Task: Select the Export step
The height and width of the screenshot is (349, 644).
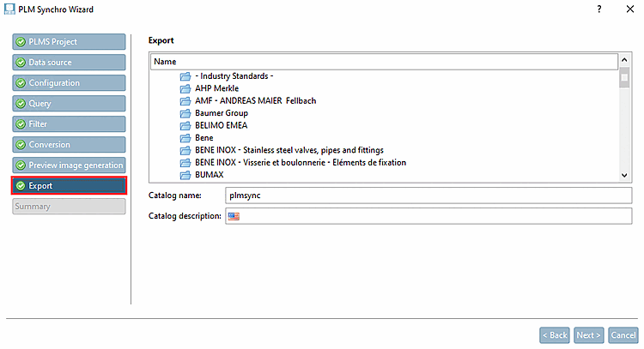Action: 69,186
